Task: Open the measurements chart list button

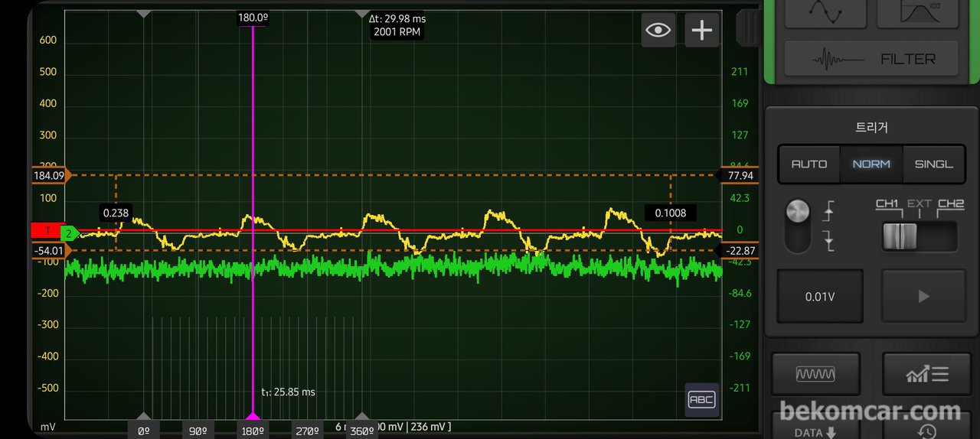Action: point(927,374)
